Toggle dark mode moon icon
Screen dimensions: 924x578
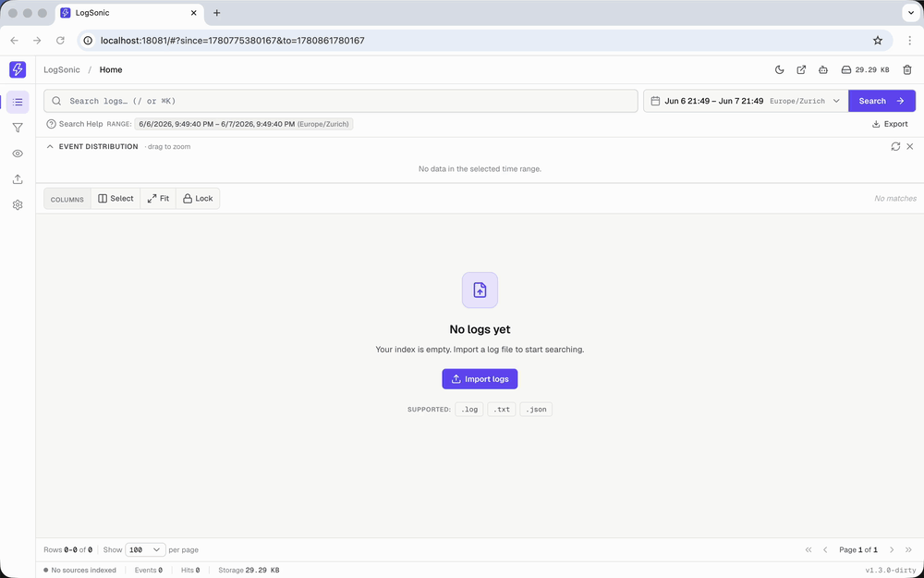tap(779, 69)
